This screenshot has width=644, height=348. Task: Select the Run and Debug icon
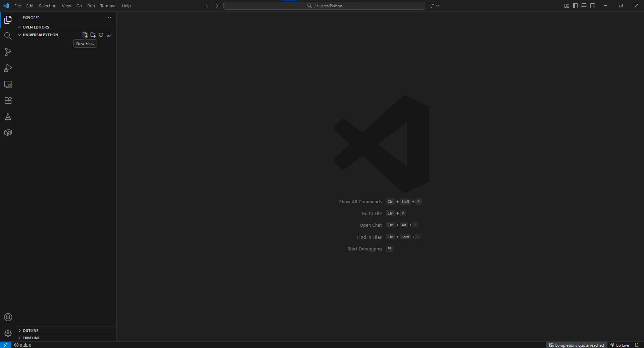(x=8, y=68)
